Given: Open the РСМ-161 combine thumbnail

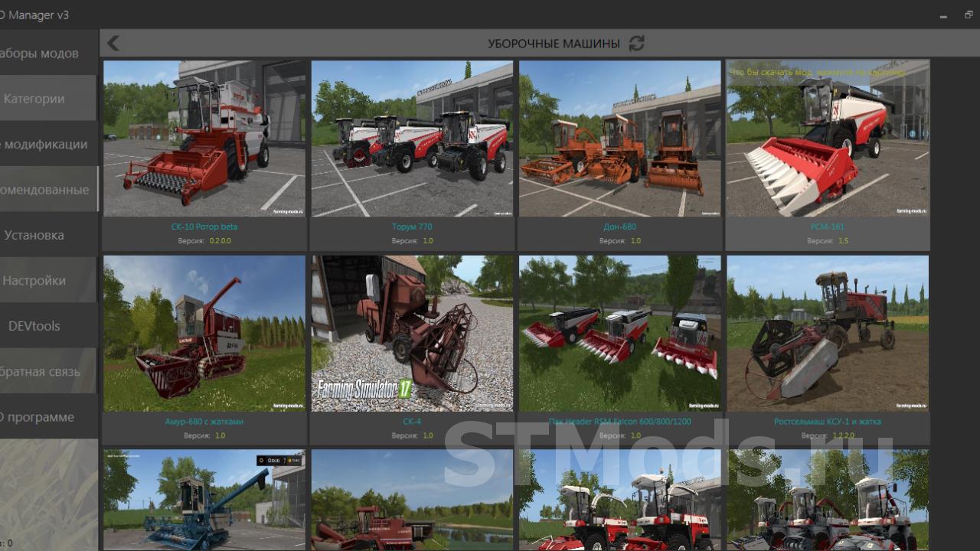Looking at the screenshot, I should (x=828, y=139).
